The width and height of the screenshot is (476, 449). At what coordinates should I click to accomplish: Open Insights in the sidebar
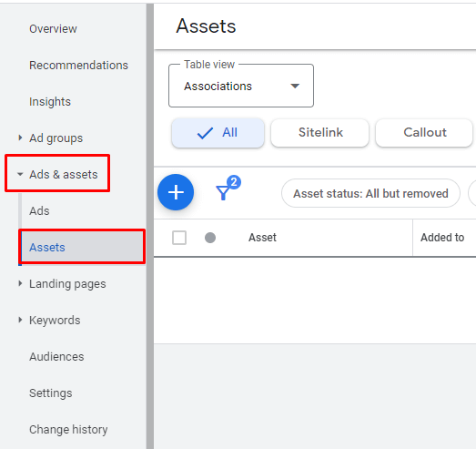click(50, 102)
